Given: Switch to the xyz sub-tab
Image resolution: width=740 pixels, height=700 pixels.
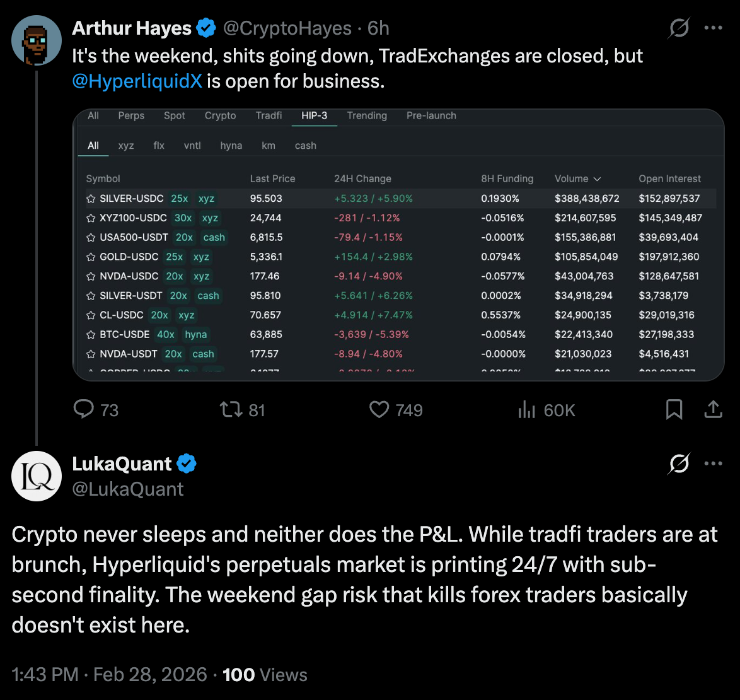Looking at the screenshot, I should point(126,146).
